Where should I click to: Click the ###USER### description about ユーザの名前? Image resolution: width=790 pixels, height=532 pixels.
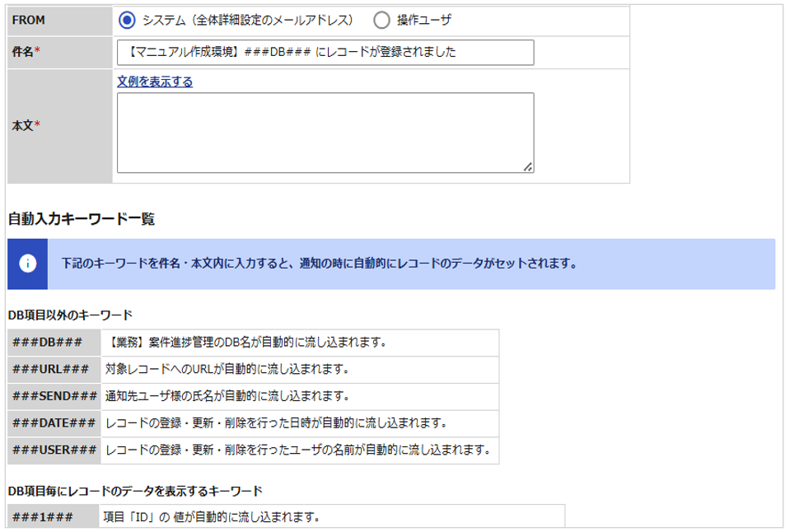pyautogui.click(x=297, y=450)
